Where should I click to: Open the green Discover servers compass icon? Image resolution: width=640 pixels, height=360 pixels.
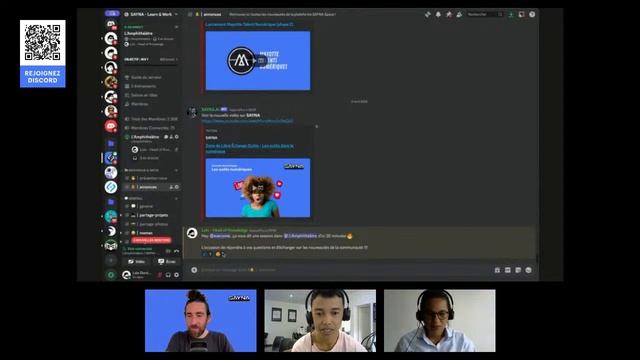(111, 275)
